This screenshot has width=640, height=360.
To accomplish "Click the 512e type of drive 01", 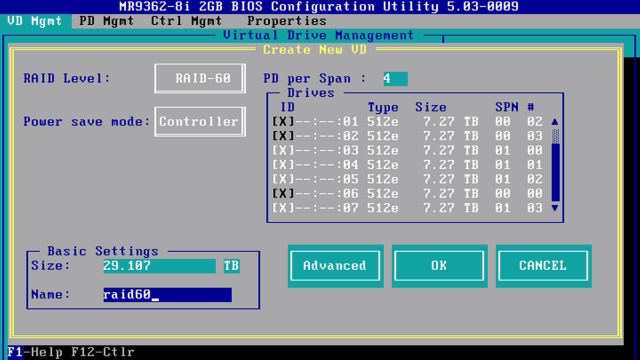I will (382, 122).
